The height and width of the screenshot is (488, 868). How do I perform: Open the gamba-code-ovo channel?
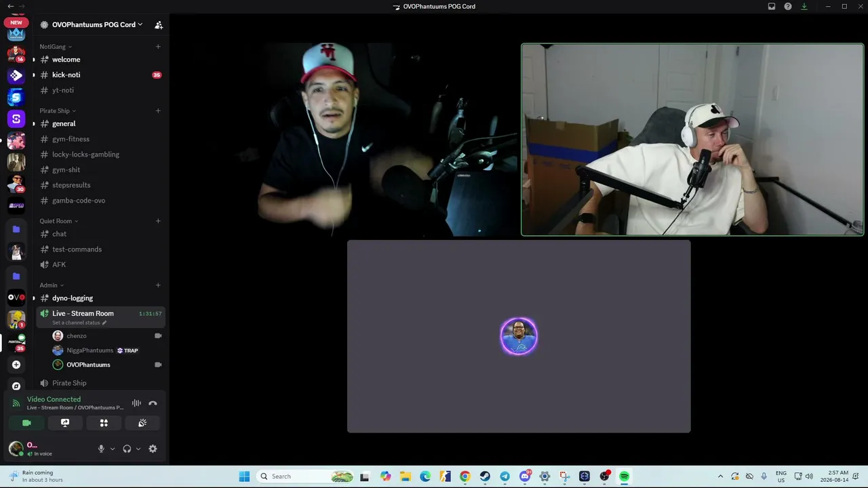click(100, 201)
